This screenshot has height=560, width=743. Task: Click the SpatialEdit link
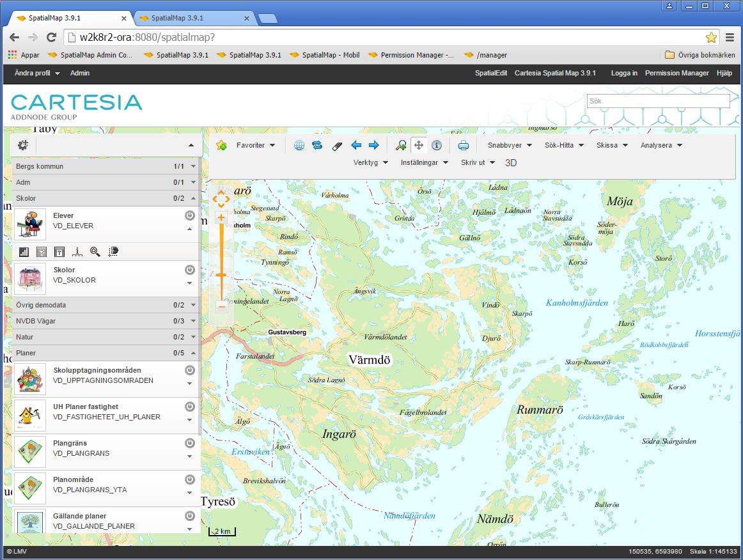point(491,73)
